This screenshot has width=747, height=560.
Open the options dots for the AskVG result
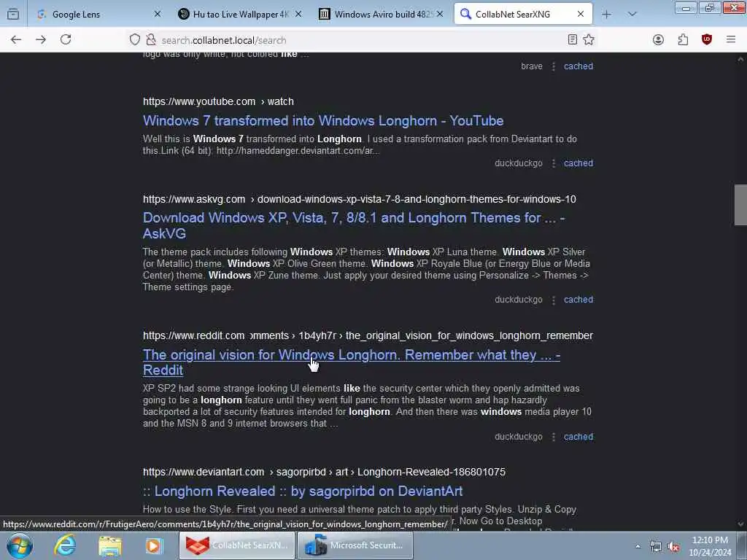pyautogui.click(x=553, y=300)
